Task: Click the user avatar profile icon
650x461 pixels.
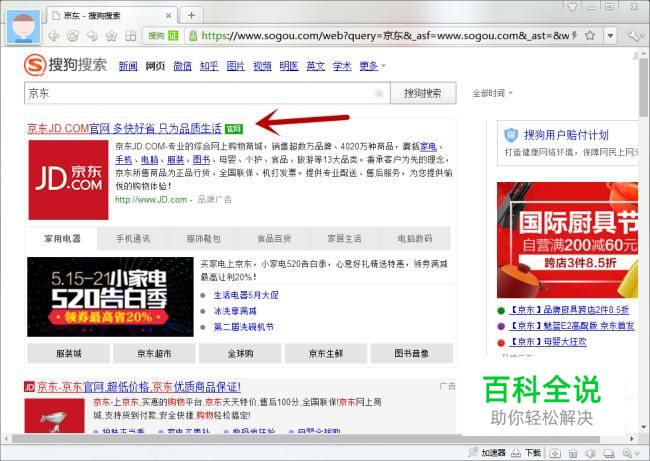Action: click(x=24, y=27)
